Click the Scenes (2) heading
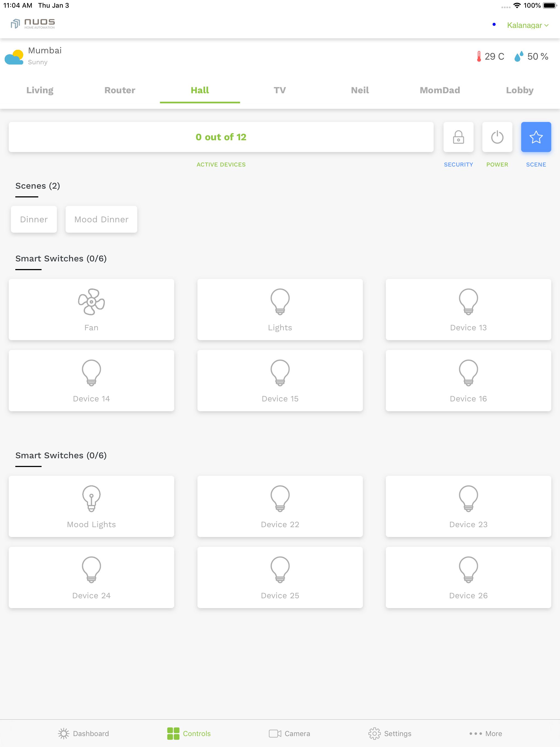The width and height of the screenshot is (560, 747). pos(38,186)
